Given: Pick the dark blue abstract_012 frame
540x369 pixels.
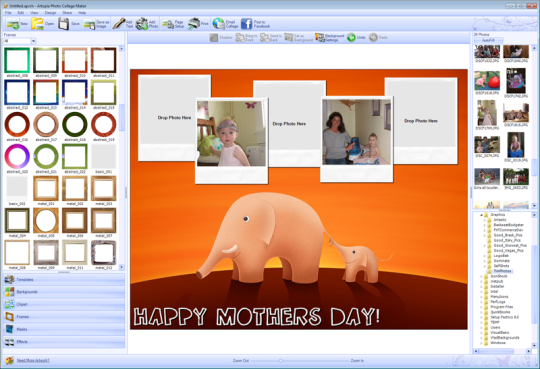Looking at the screenshot, I should (x=17, y=92).
